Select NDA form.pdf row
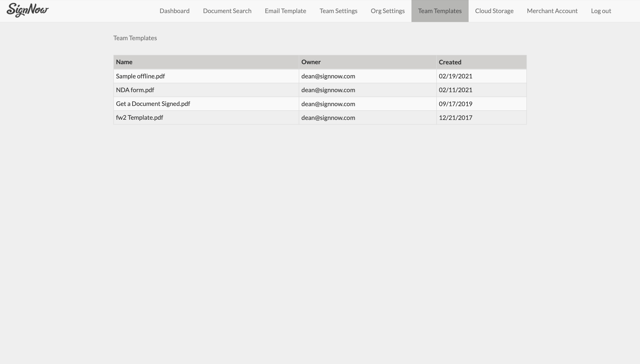The height and width of the screenshot is (364, 640). click(135, 90)
